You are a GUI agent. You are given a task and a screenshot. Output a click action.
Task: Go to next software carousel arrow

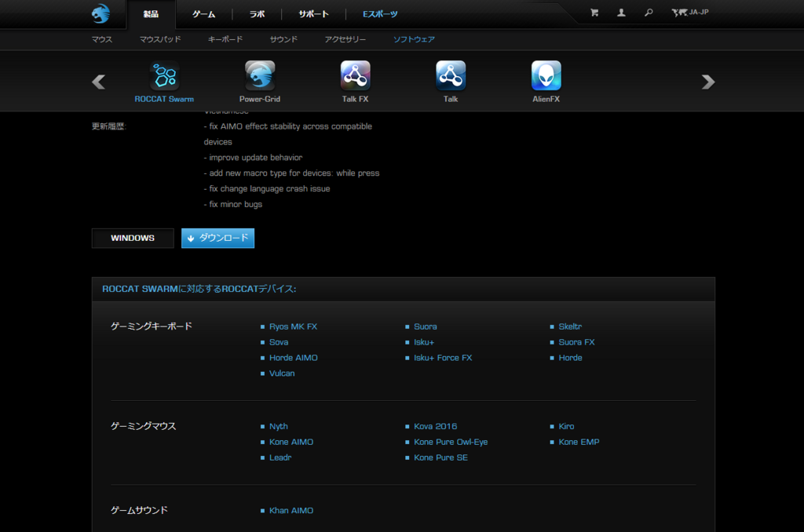[x=708, y=82]
